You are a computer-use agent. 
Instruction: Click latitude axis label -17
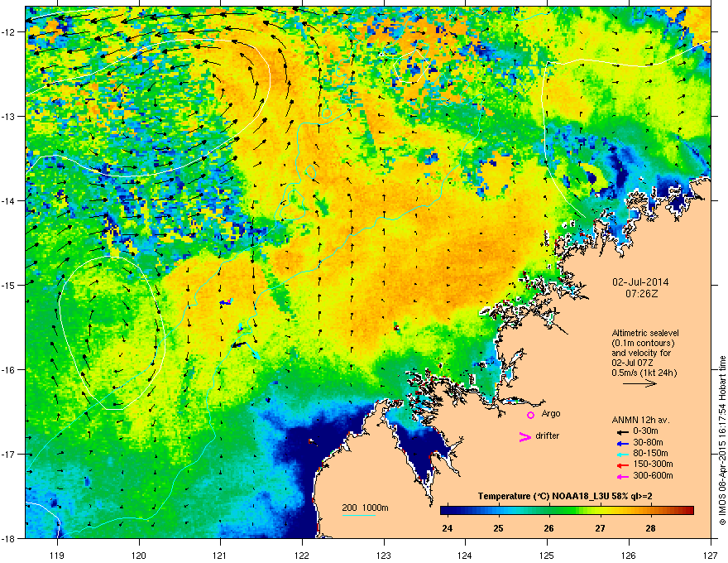pos(9,454)
